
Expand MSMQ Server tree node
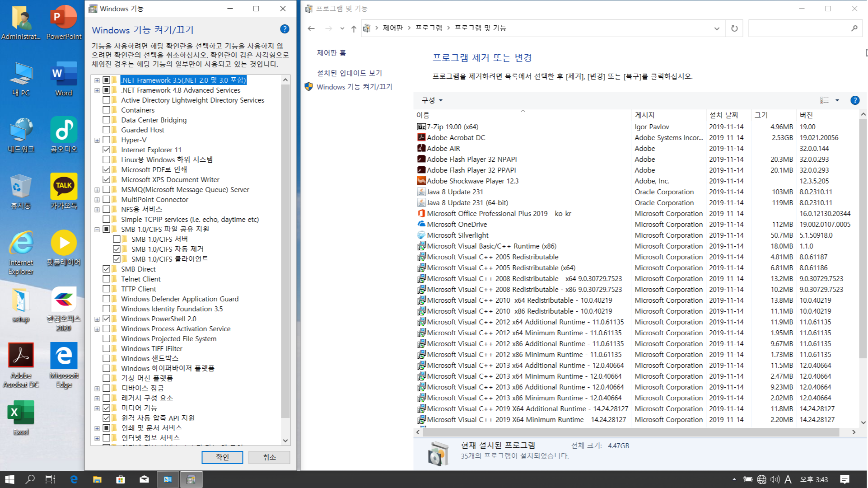pos(97,190)
